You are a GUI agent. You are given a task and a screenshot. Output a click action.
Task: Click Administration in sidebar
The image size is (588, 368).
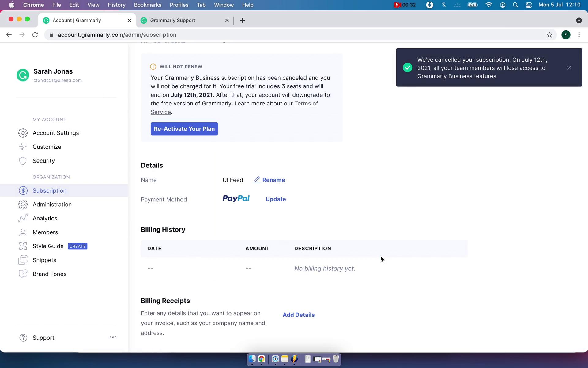(52, 204)
